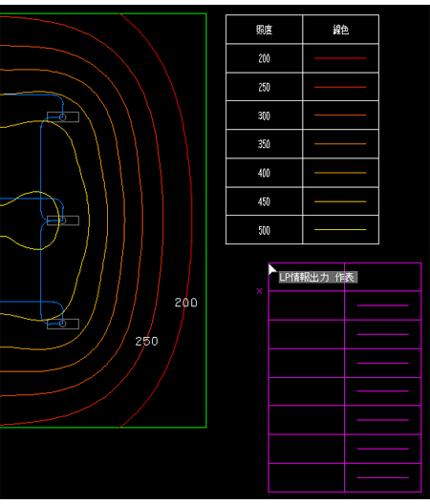Viewport: 430px width, 504px height.
Task: Select the 300 lux legend cell
Action: point(264,115)
